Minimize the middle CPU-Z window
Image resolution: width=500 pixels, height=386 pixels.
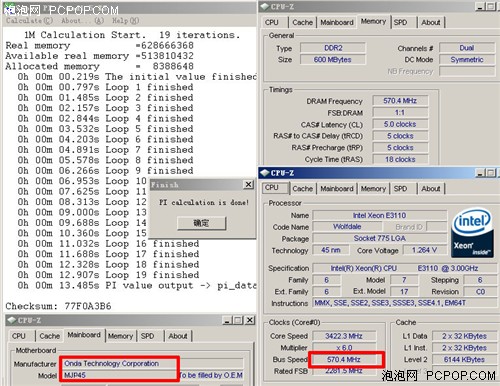pos(480,173)
